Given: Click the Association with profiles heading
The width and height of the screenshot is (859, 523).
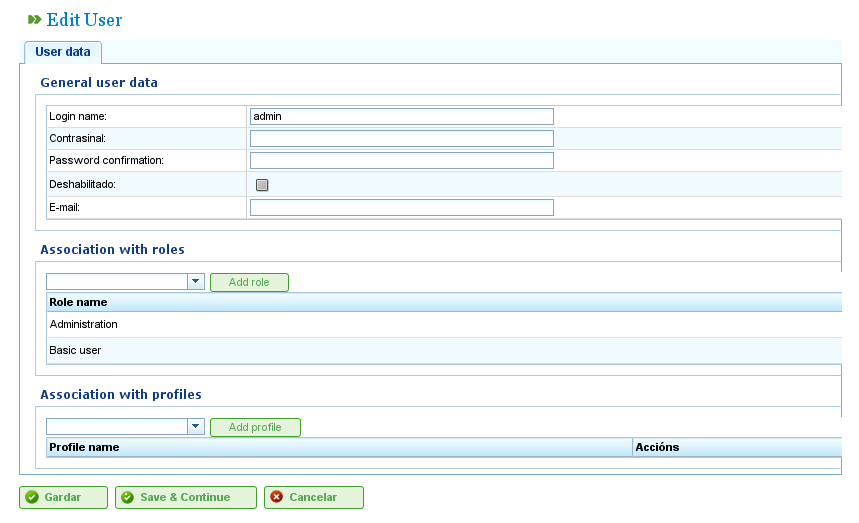Looking at the screenshot, I should click(x=121, y=395).
